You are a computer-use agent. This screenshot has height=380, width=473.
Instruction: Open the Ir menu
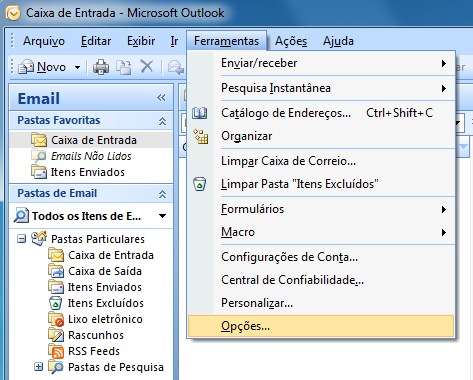coord(174,41)
